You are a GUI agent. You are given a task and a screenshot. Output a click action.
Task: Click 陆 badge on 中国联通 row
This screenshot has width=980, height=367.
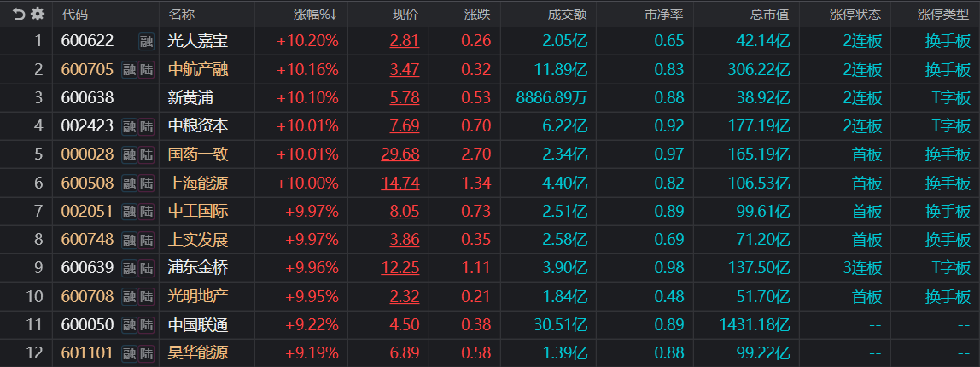coord(146,325)
